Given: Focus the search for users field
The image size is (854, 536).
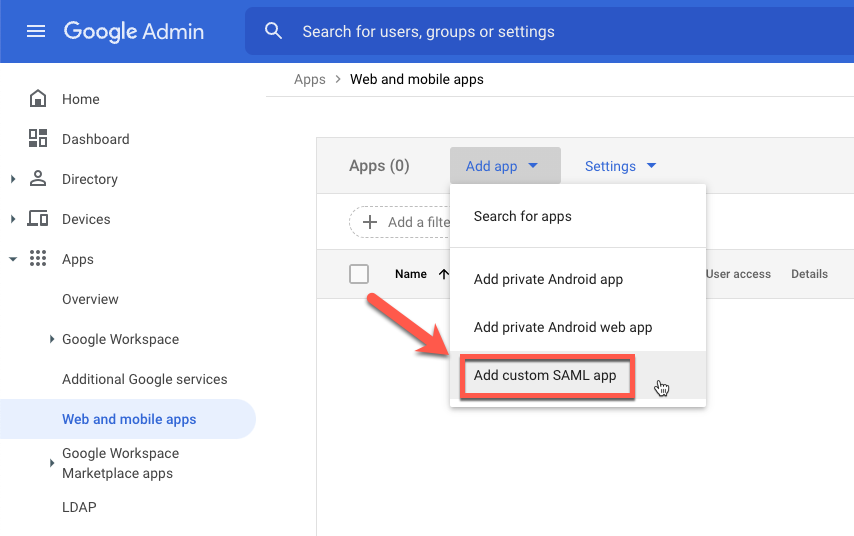Looking at the screenshot, I should point(550,32).
